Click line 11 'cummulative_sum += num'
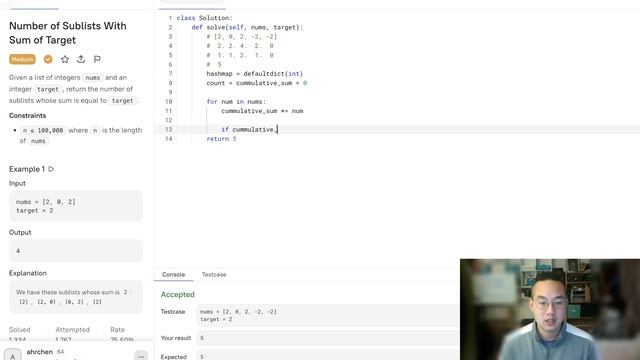Viewport: 640px width, 360px height. (x=262, y=111)
